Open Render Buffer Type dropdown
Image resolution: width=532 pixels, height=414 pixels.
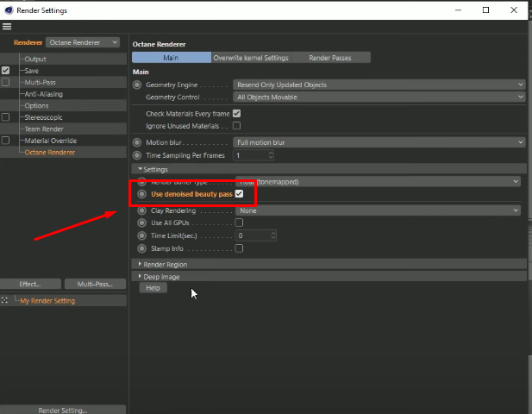[378, 182]
